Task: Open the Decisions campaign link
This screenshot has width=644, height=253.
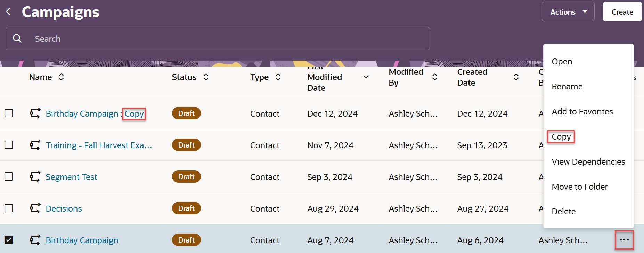Action: click(64, 208)
